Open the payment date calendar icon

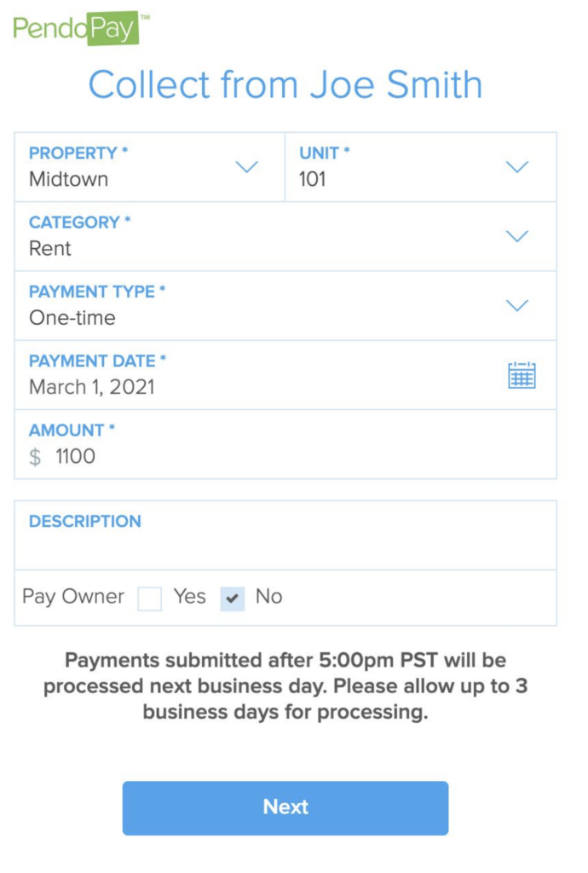(522, 375)
